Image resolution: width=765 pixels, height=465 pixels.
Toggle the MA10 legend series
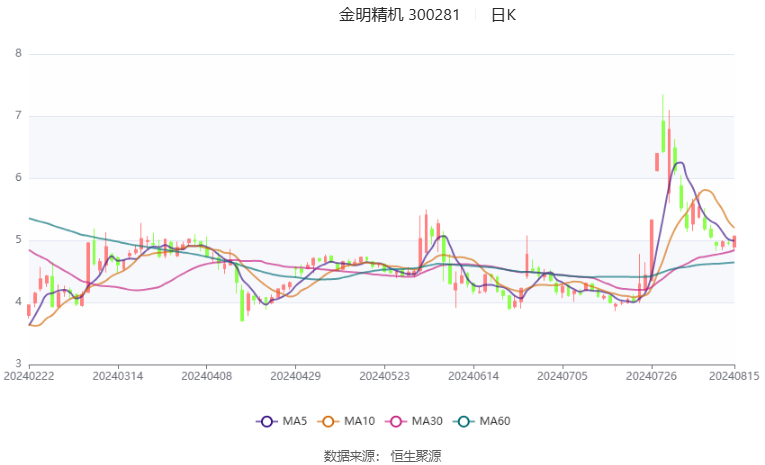[346, 421]
